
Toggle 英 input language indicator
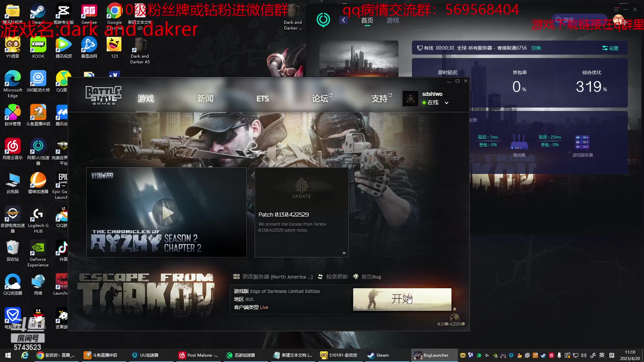[602, 355]
